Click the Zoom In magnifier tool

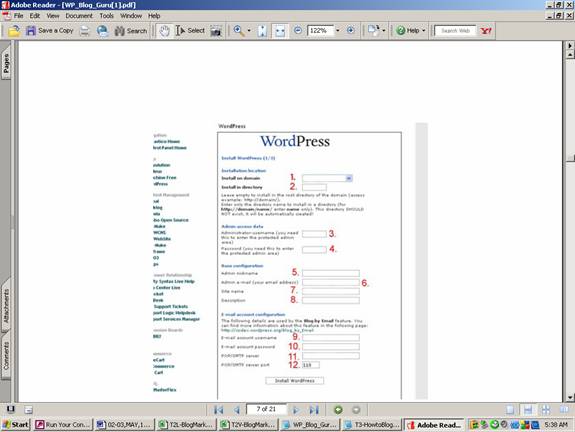239,31
